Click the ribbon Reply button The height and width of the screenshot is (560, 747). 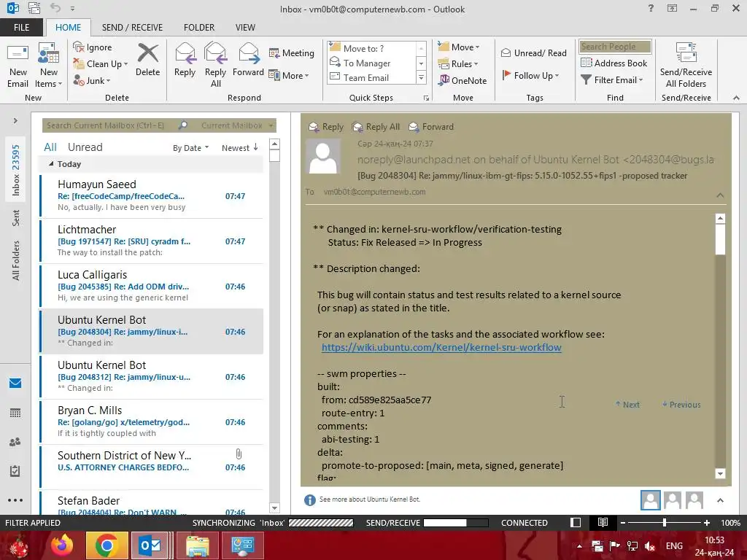(x=185, y=60)
